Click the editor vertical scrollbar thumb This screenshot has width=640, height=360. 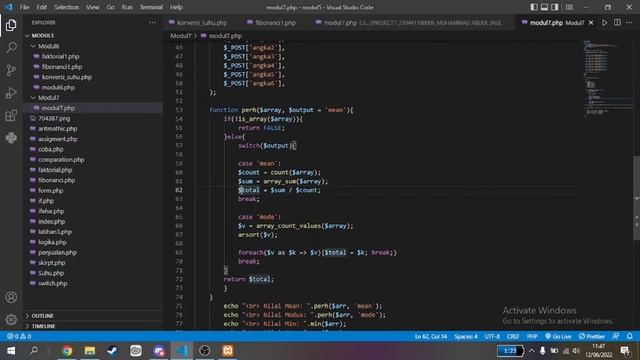(636, 198)
